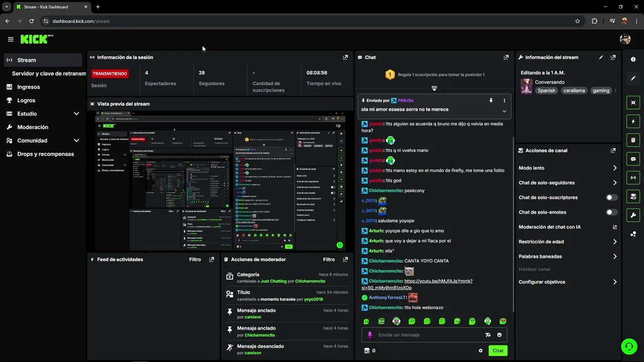This screenshot has width=644, height=362.
Task: Open Filtro in Acciones de moderador
Action: (329, 259)
